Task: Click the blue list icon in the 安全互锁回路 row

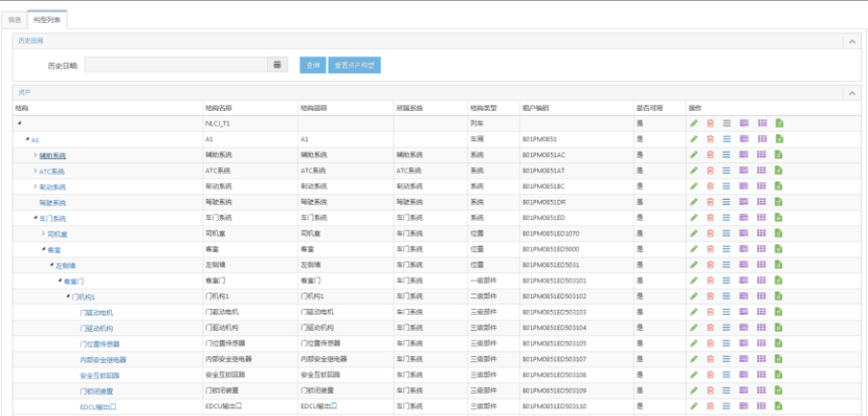Action: [727, 374]
